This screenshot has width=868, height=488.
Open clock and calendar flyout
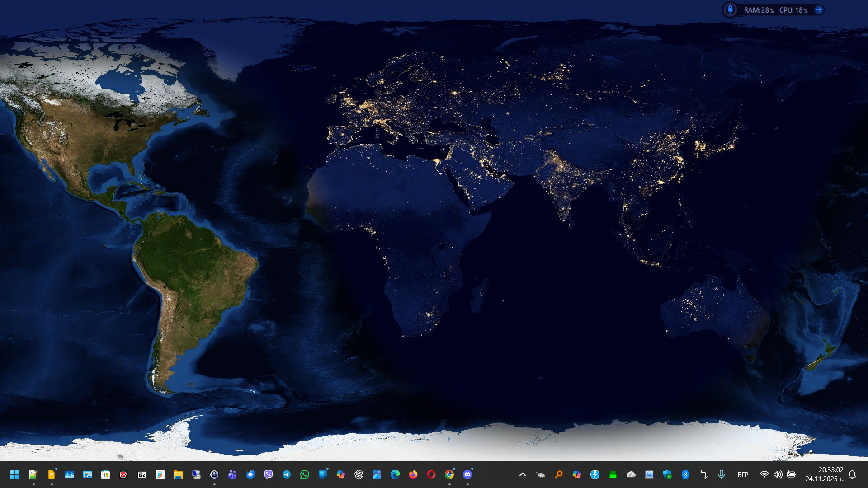click(x=825, y=474)
